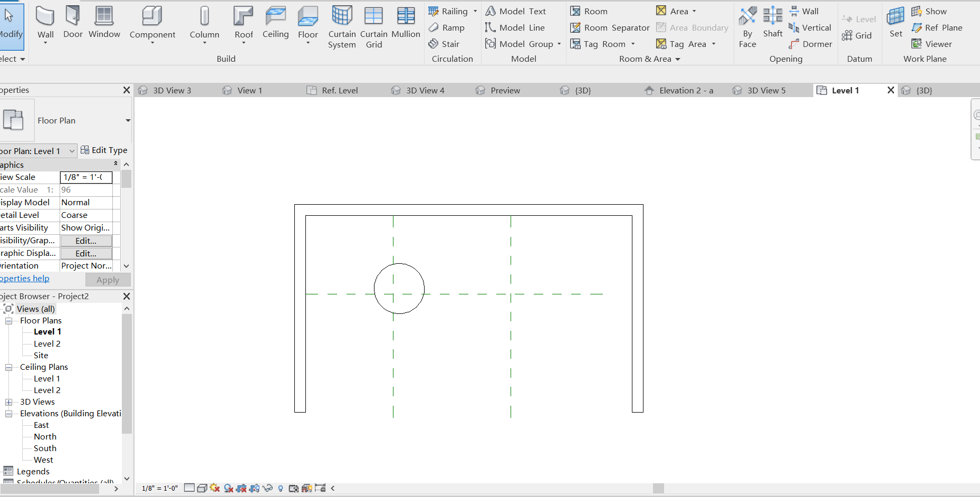Switch to the Elevation 2 - a tab
The width and height of the screenshot is (980, 497).
(x=685, y=90)
